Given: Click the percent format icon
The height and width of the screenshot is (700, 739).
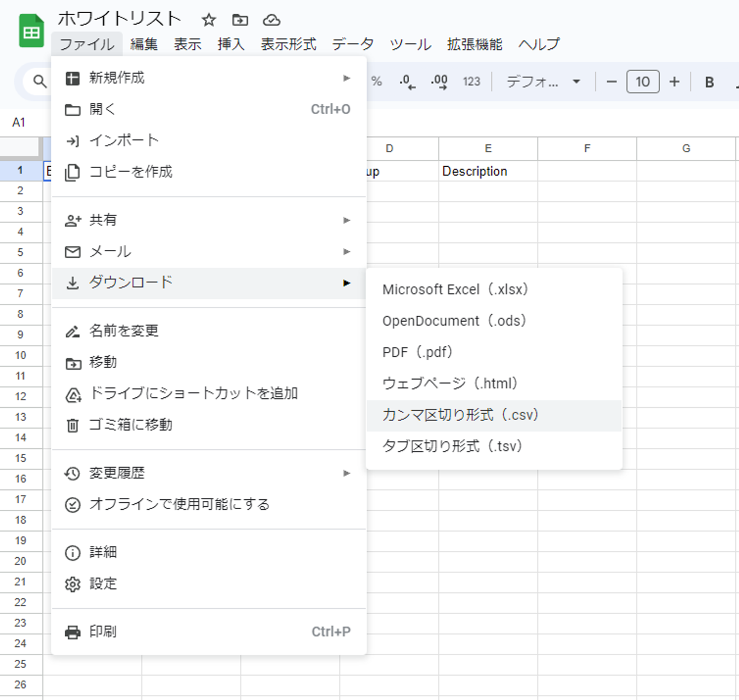Looking at the screenshot, I should (377, 81).
